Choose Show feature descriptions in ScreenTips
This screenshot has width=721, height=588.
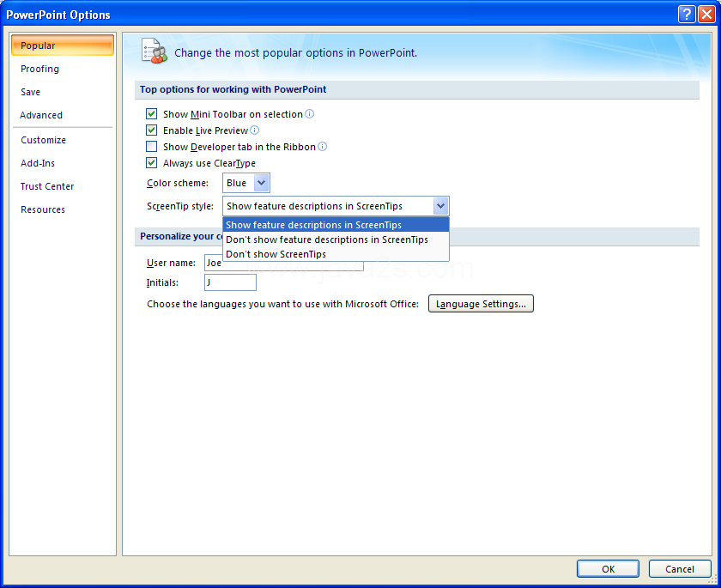point(336,225)
